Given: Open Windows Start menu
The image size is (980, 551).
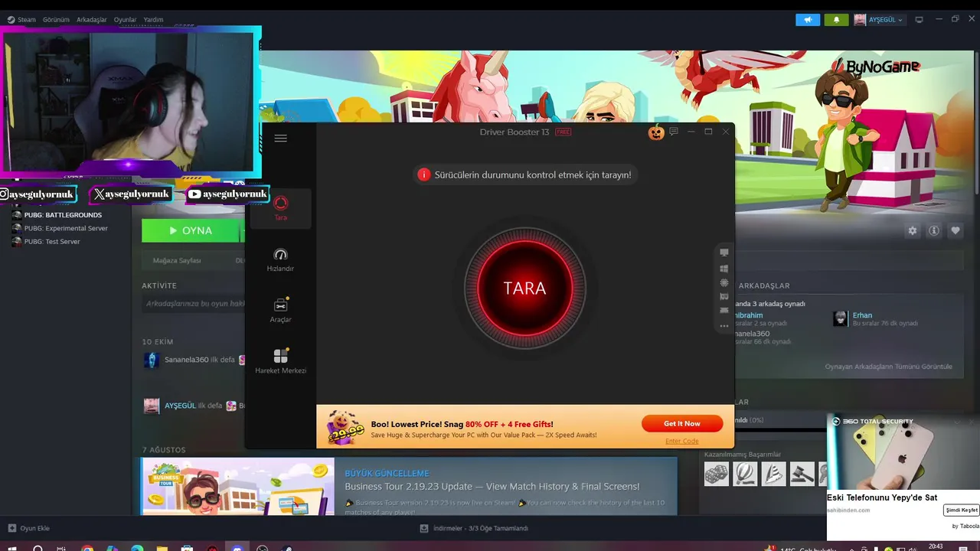Looking at the screenshot, I should pyautogui.click(x=11, y=549).
